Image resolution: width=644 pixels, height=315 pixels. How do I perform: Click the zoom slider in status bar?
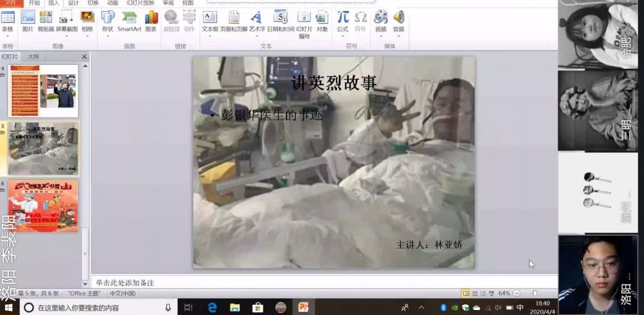point(534,293)
